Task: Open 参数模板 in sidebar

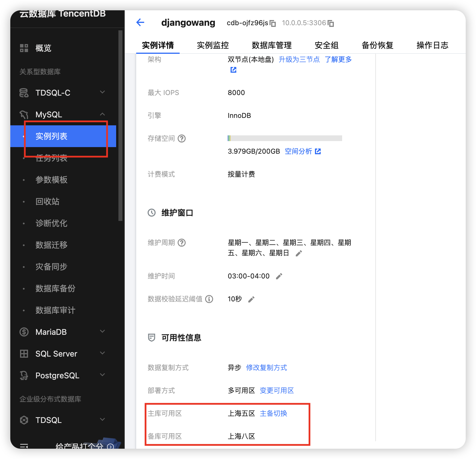Action: point(51,180)
